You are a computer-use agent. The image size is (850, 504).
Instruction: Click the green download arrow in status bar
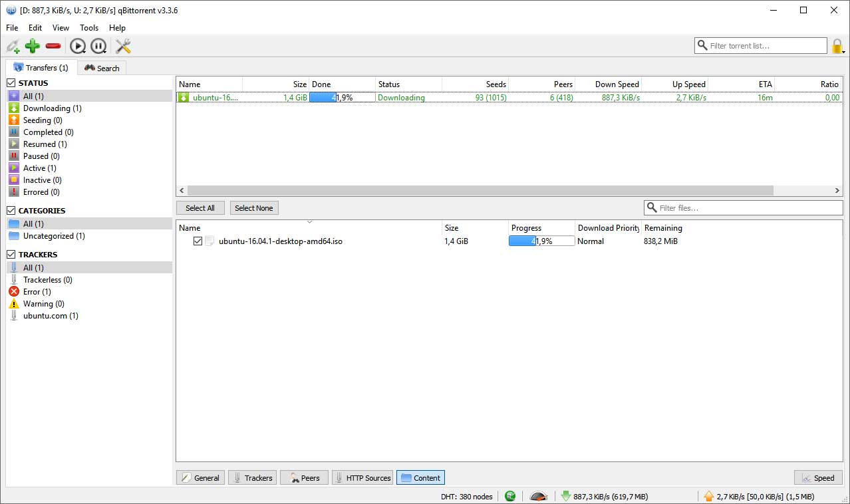click(x=565, y=496)
